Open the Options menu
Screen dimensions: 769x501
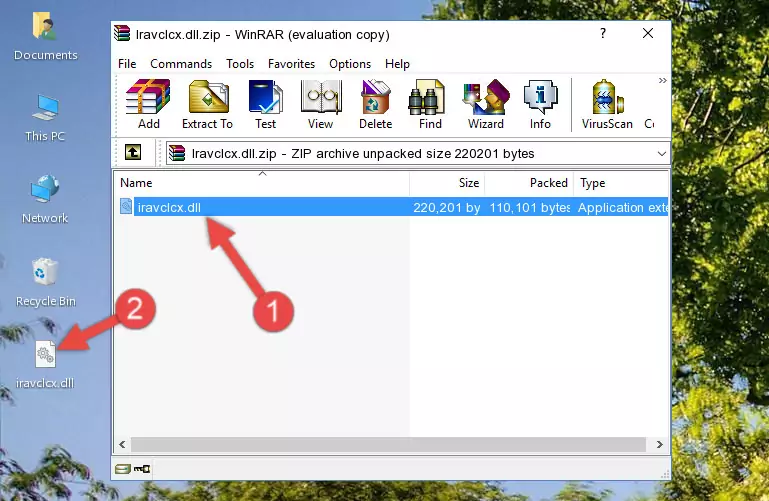coord(350,64)
